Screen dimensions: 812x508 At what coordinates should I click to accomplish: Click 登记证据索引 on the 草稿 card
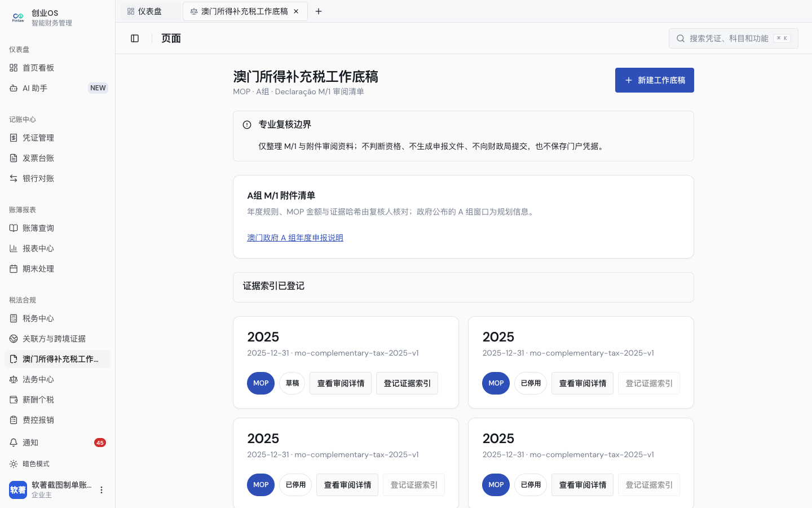(407, 383)
